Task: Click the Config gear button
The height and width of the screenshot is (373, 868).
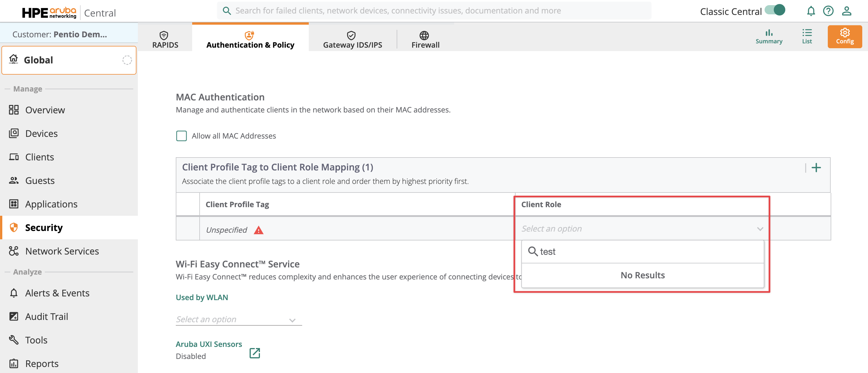Action: click(x=844, y=36)
